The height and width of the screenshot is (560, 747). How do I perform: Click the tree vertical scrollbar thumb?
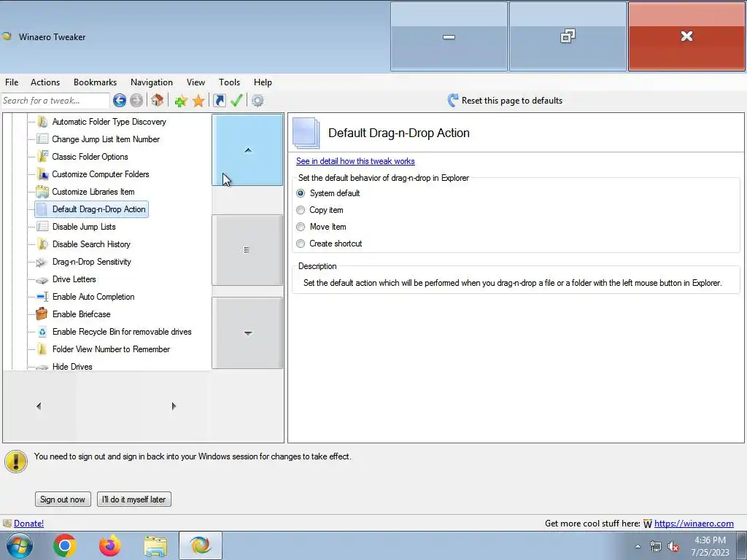click(x=248, y=250)
